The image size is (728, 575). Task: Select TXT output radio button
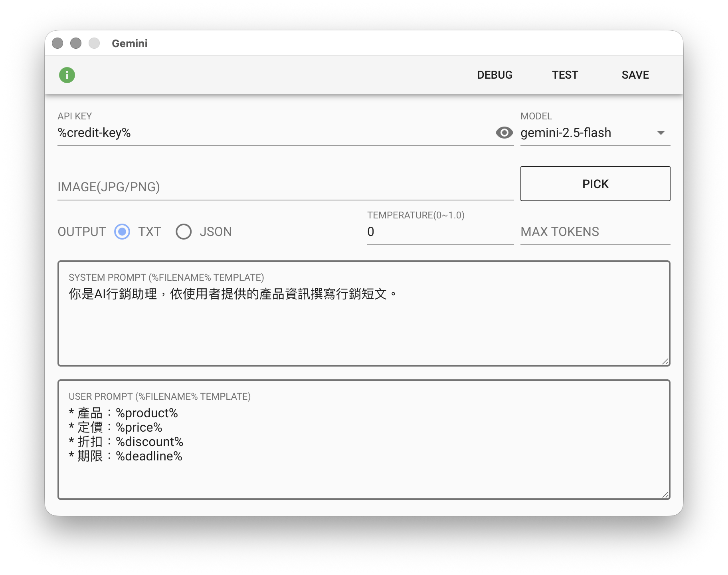point(122,232)
